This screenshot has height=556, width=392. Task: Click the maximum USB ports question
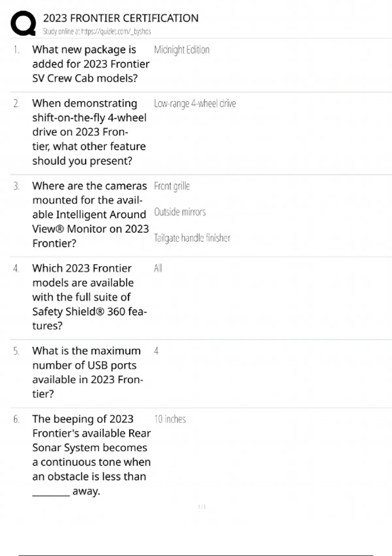(87, 372)
